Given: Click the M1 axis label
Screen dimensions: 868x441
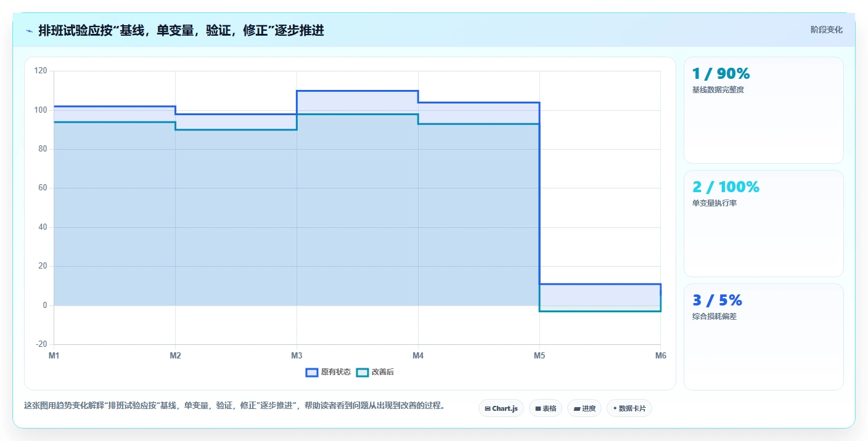Looking at the screenshot, I should coord(54,355).
